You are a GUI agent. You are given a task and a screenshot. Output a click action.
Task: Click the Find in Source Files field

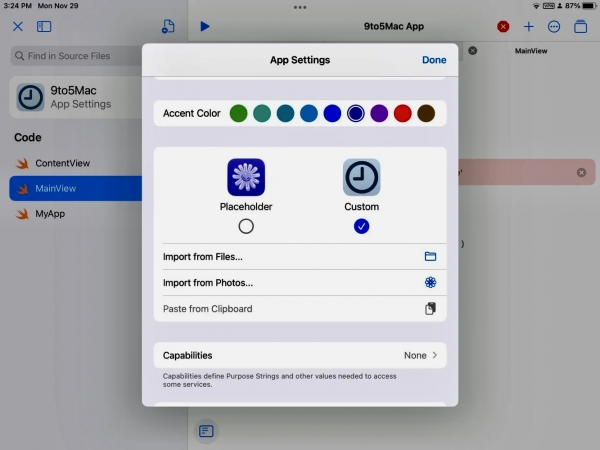76,56
